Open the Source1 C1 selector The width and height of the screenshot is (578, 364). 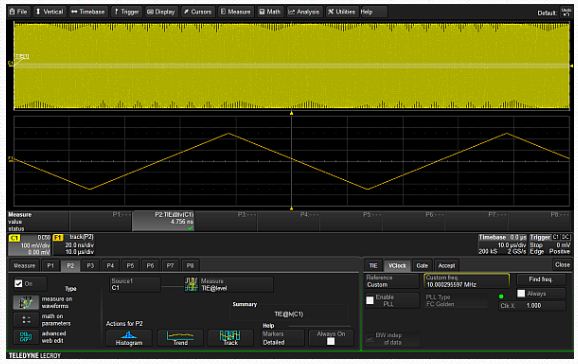pyautogui.click(x=135, y=284)
